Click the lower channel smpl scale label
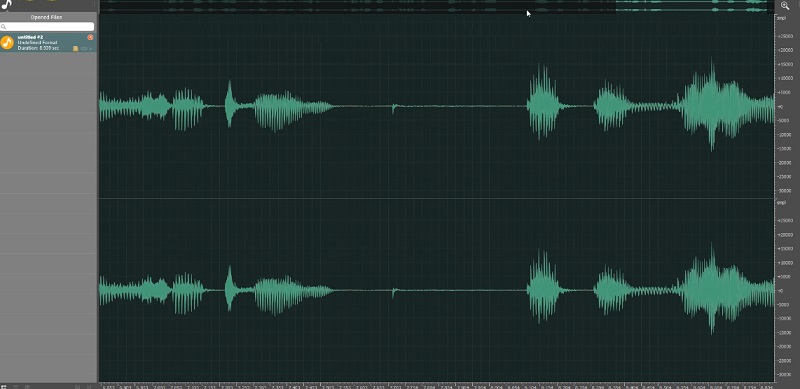800x389 pixels. pyautogui.click(x=782, y=203)
